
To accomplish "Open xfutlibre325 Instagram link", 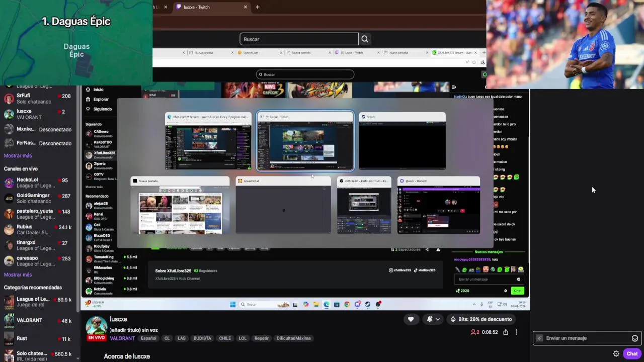I will click(x=400, y=270).
